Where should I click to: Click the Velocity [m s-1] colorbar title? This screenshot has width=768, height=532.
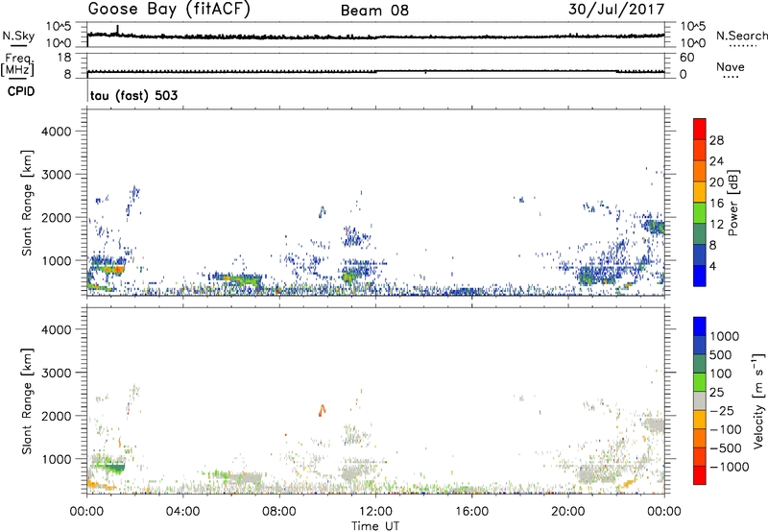[x=758, y=400]
